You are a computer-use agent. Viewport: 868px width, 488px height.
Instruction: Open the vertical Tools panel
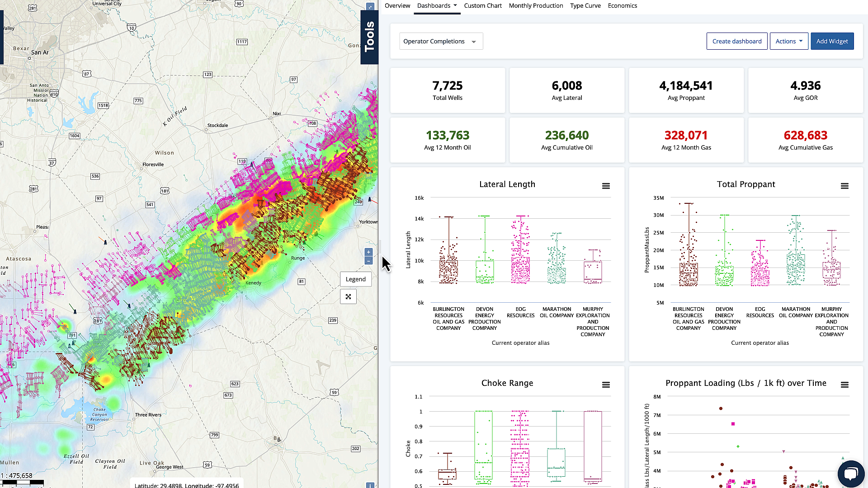click(x=369, y=37)
